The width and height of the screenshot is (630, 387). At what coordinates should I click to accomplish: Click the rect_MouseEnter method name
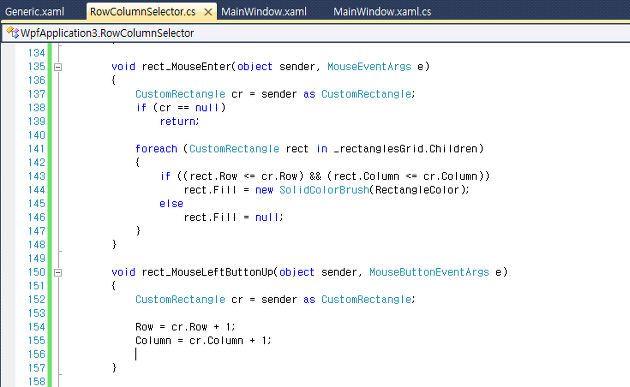(186, 67)
